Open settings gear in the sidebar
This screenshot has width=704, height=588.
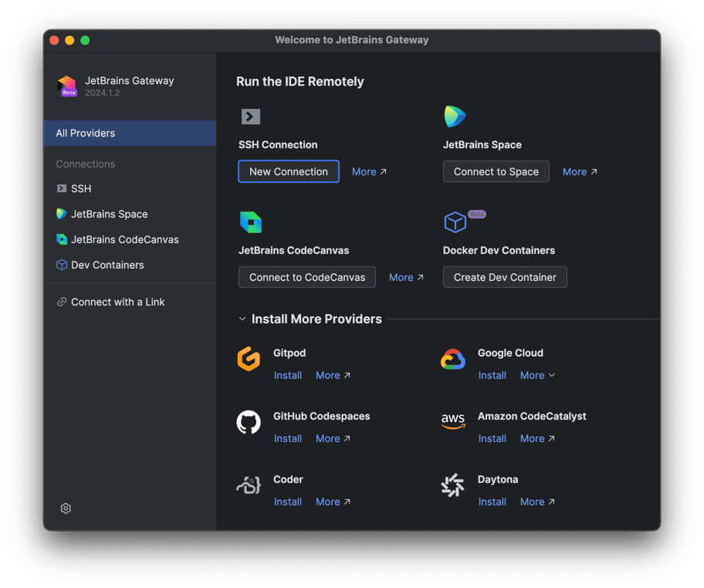(x=66, y=508)
